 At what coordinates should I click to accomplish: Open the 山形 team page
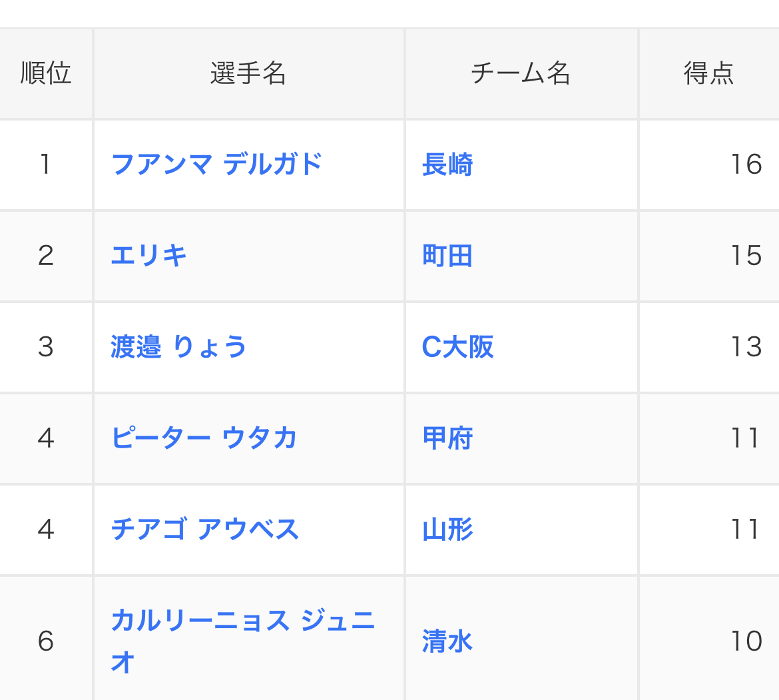coord(447,529)
